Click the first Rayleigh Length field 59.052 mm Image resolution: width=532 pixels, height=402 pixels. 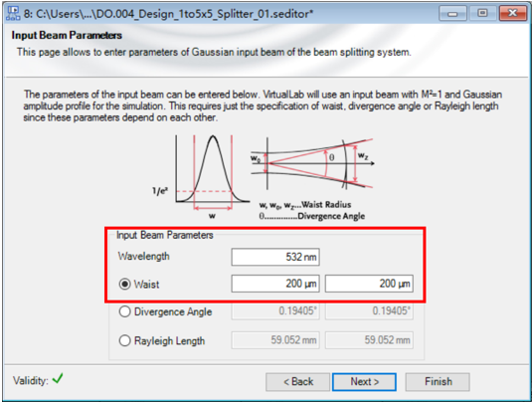(x=275, y=340)
